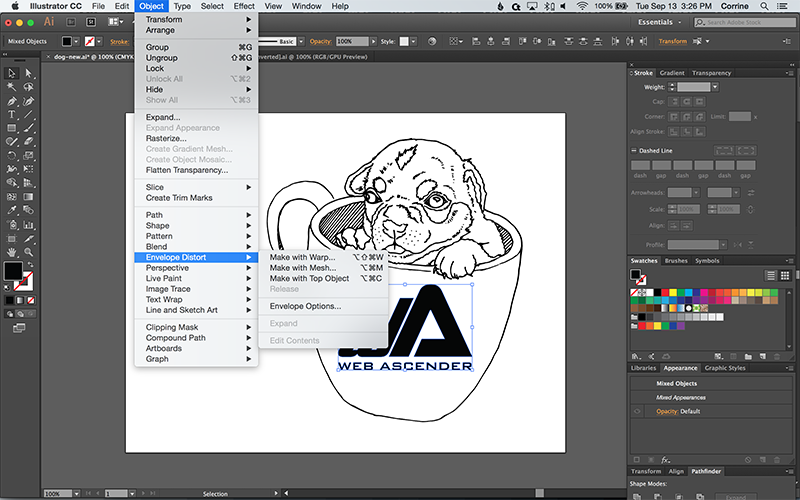The image size is (800, 500).
Task: Select the Line Segment tool
Action: click(29, 115)
